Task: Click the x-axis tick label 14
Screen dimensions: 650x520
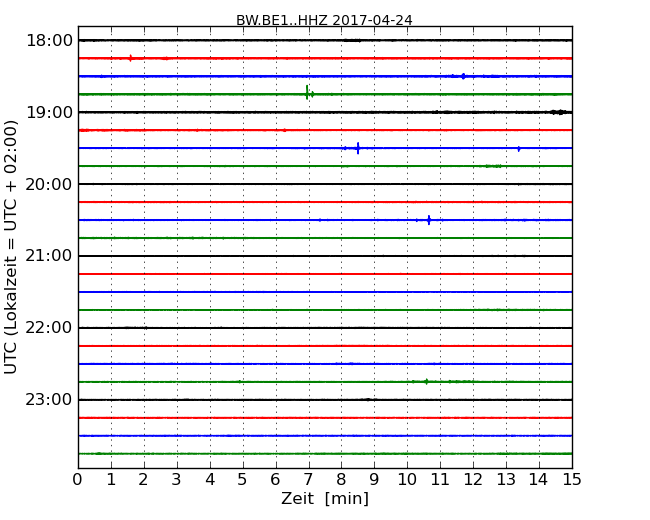Action: click(x=539, y=480)
